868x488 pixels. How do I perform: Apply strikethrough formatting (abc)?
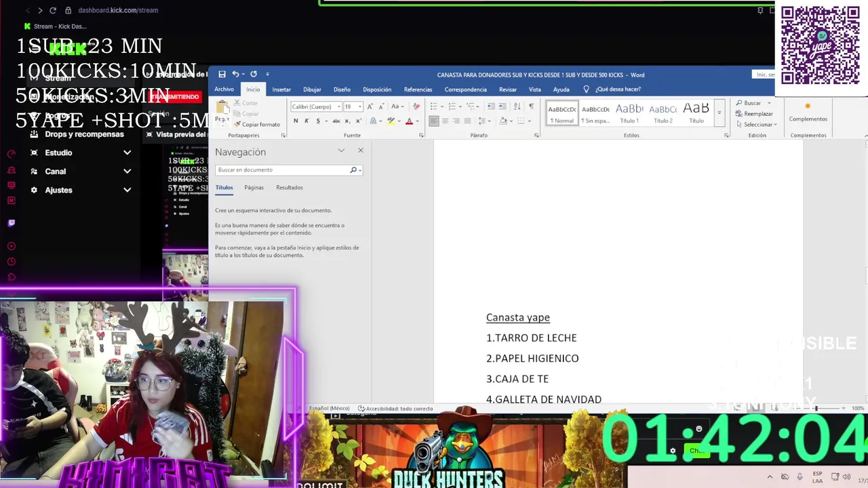pyautogui.click(x=336, y=121)
